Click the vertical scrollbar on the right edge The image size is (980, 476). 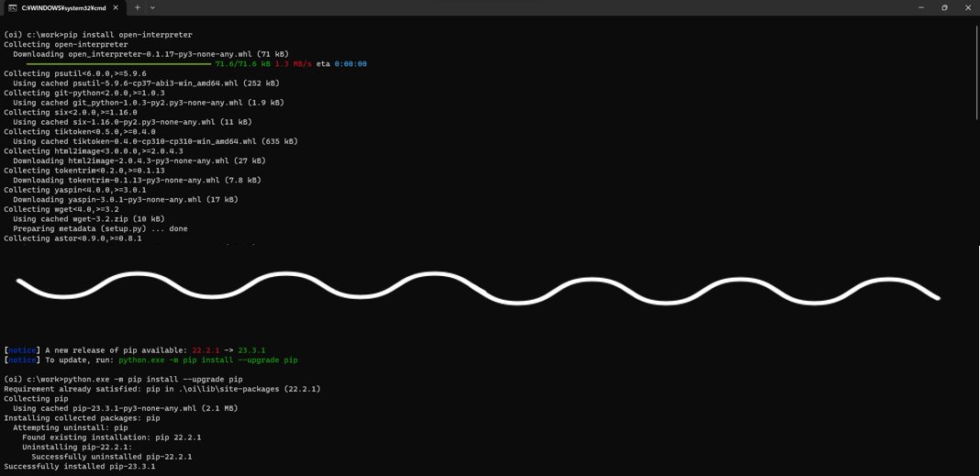click(976, 73)
